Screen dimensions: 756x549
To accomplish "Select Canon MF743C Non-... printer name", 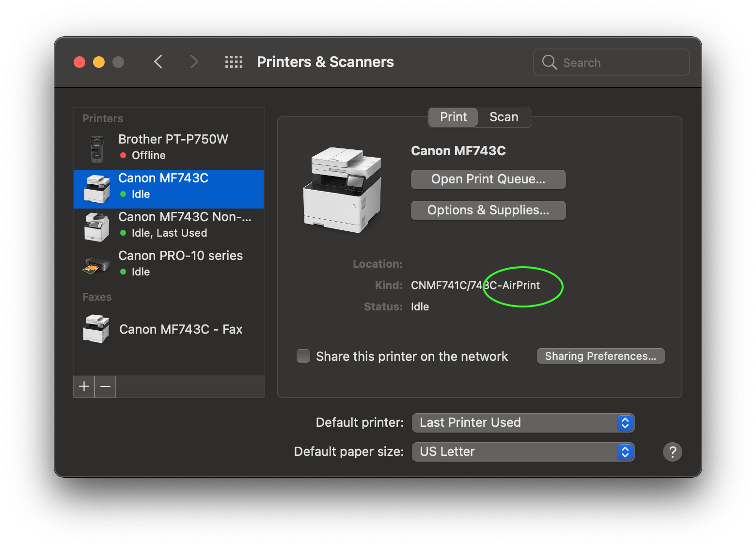I will pyautogui.click(x=185, y=217).
